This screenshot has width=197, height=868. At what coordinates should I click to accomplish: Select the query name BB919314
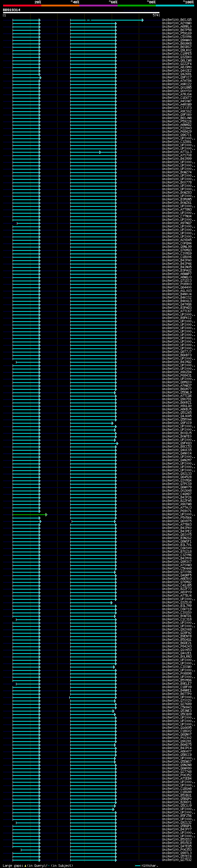point(11,10)
